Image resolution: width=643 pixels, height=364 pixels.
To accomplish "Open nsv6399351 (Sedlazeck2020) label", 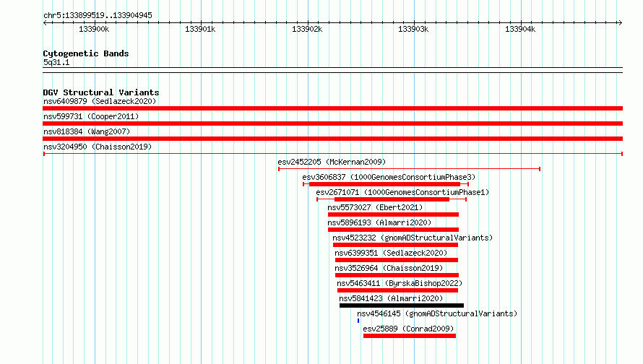I will coord(391,253).
